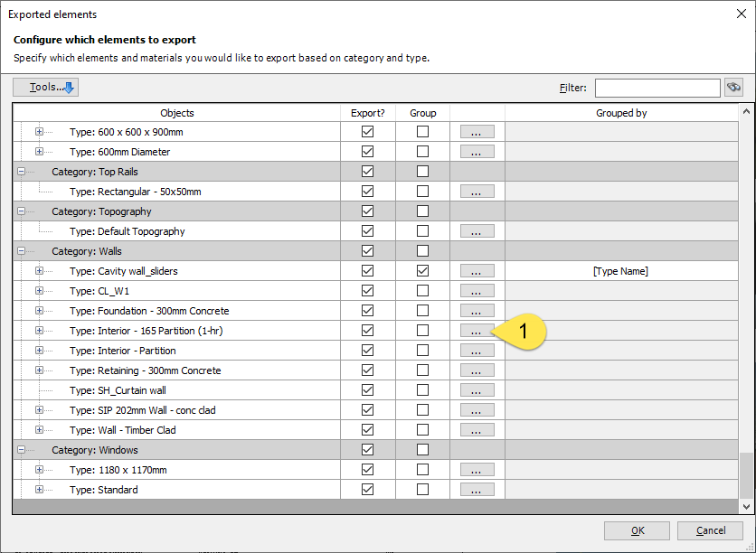The width and height of the screenshot is (756, 553).
Task: Click the binoculars filter search icon
Action: [733, 88]
